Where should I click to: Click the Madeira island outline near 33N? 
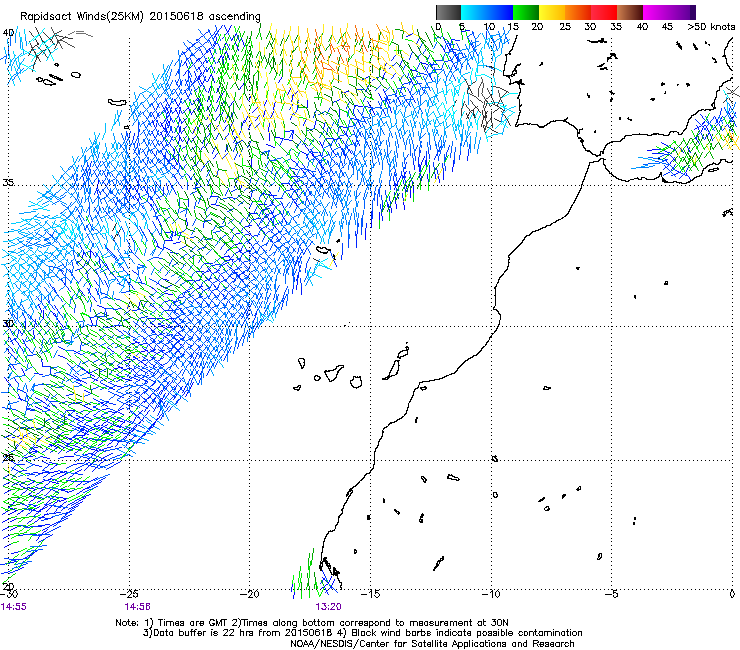click(323, 250)
